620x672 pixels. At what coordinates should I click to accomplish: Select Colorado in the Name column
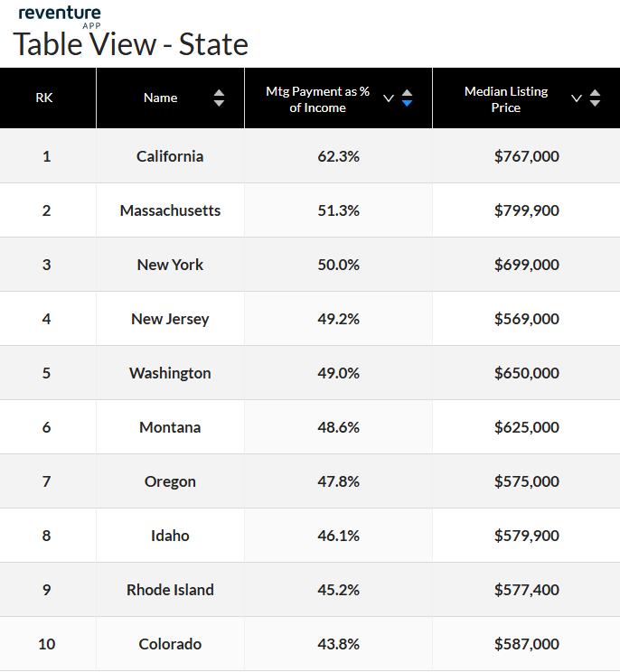pos(170,644)
